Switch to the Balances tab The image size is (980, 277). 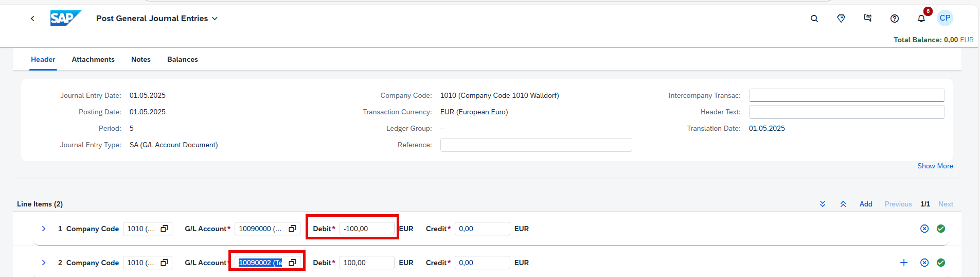[x=183, y=60]
